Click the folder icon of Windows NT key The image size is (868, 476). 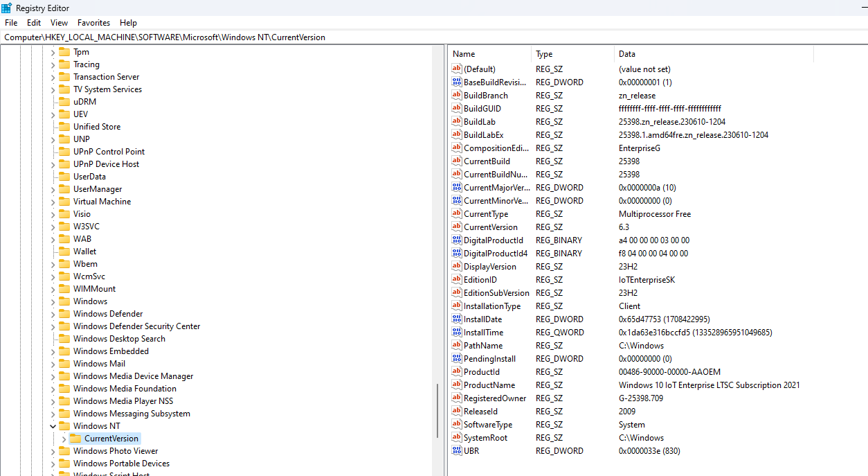(64, 426)
